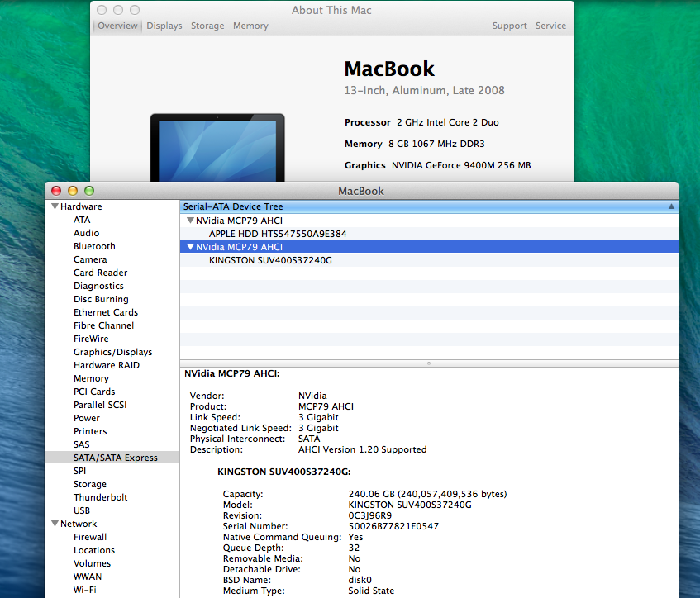
Task: Collapse the selected NVidia MCP79 AHCI triangle
Action: (x=191, y=247)
